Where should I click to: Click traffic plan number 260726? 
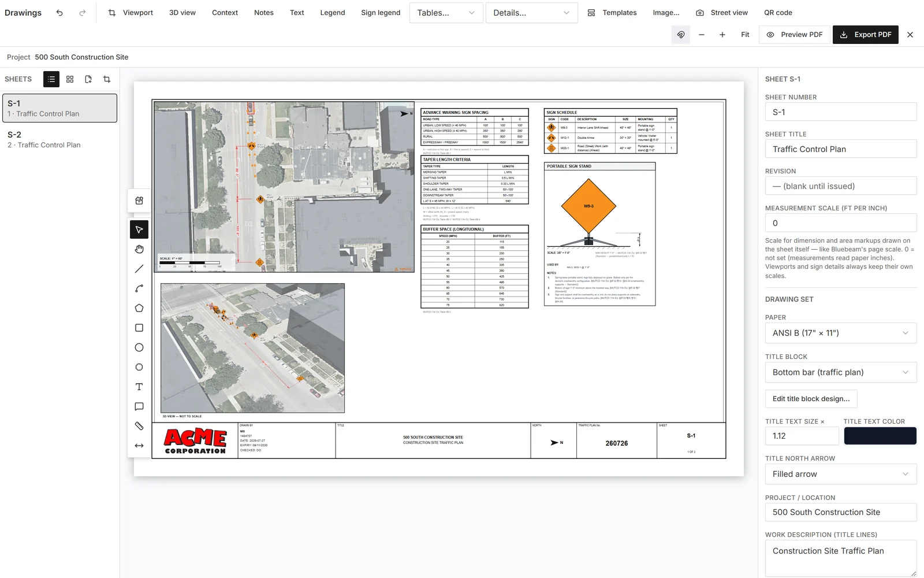coord(616,443)
